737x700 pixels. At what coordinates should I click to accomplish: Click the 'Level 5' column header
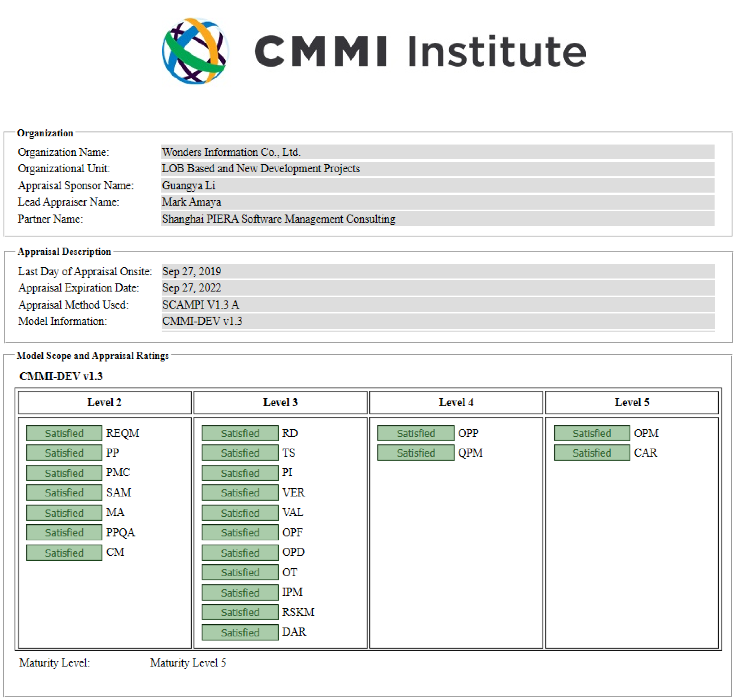click(632, 402)
